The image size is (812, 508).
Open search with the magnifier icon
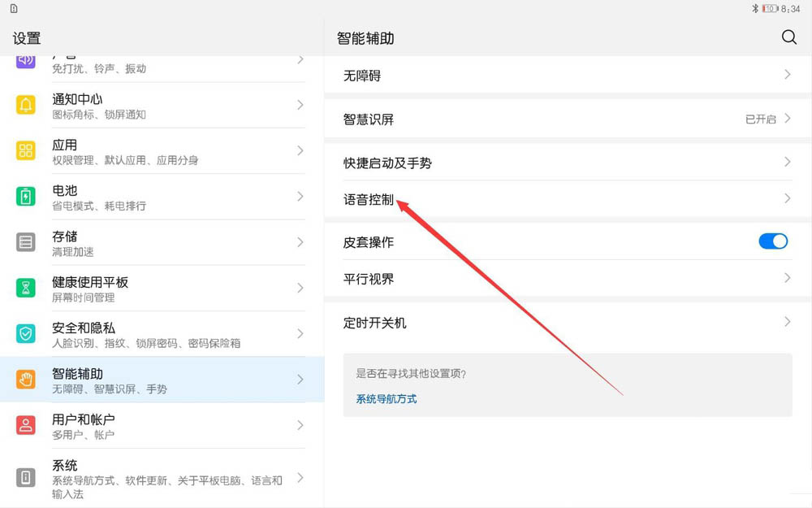788,37
